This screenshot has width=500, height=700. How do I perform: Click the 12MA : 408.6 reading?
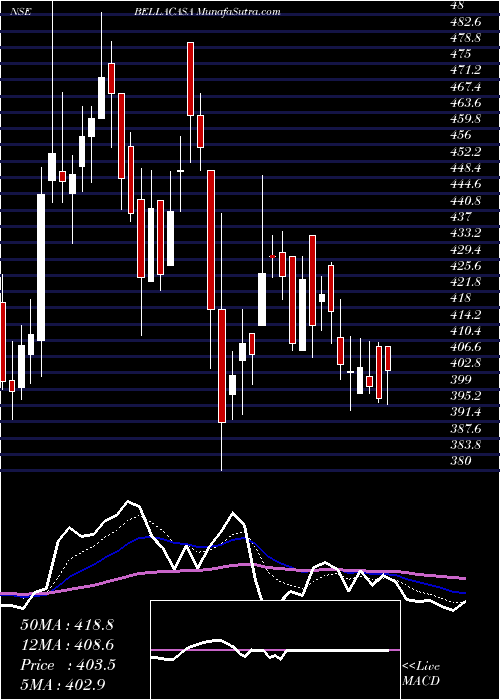click(67, 645)
